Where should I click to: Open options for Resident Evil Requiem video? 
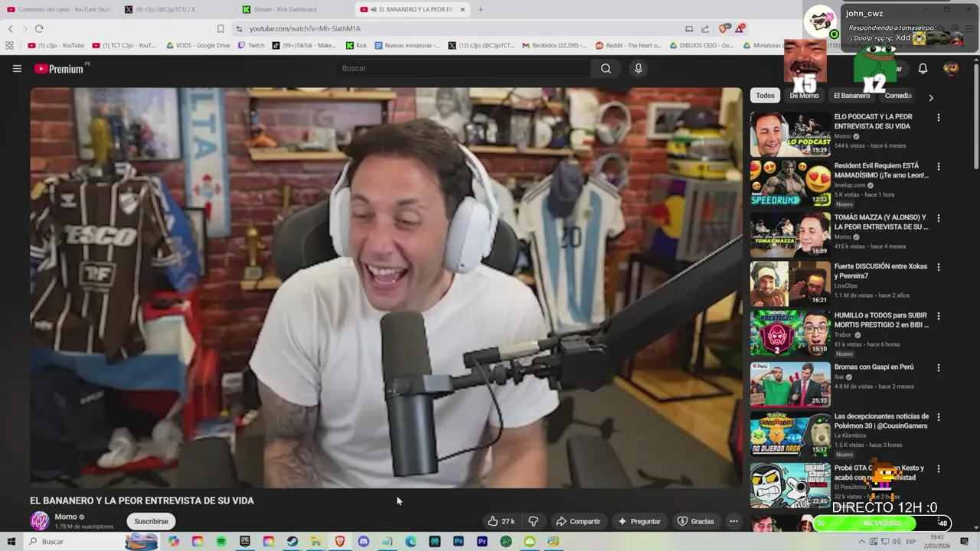(939, 166)
